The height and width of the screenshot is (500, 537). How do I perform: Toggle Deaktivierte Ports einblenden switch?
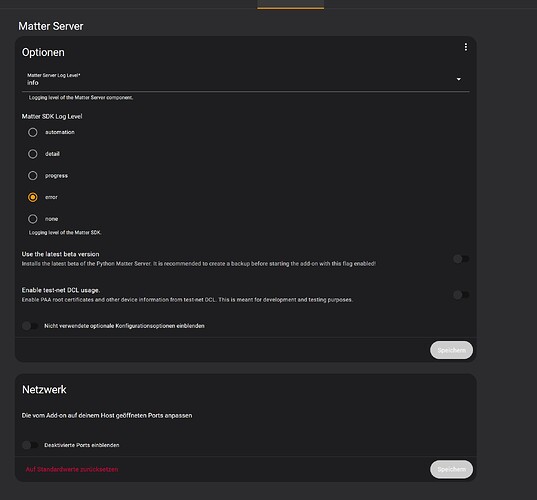tap(30, 445)
